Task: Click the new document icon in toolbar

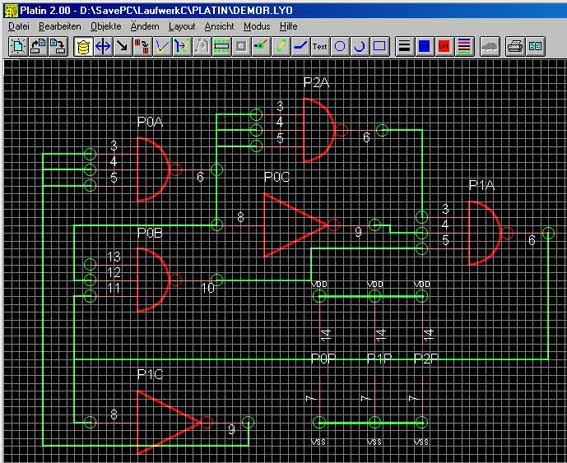Action: 18,46
